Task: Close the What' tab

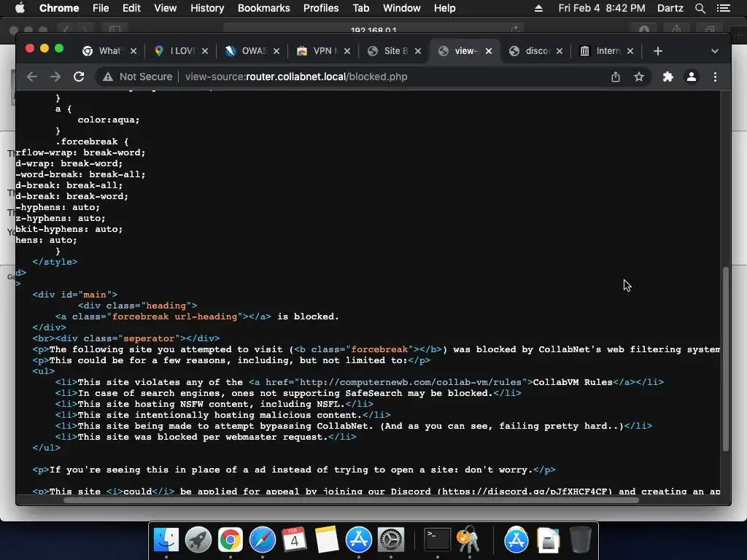Action: [x=134, y=51]
